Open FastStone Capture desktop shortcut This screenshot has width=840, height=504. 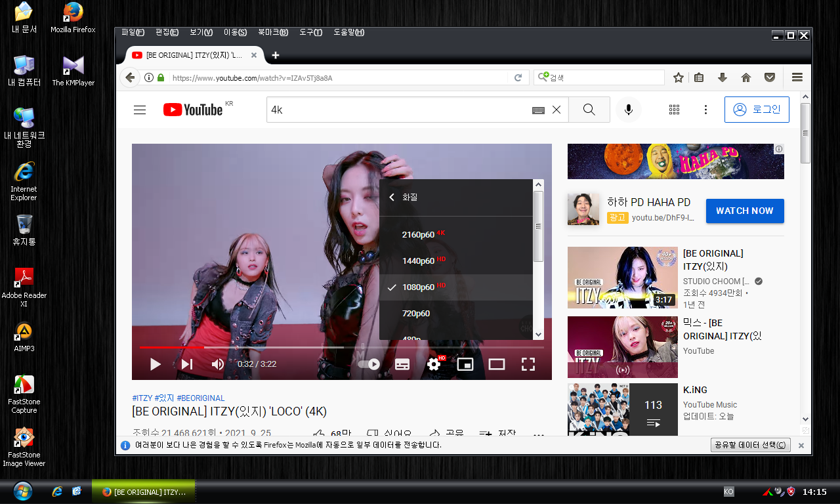pyautogui.click(x=24, y=394)
